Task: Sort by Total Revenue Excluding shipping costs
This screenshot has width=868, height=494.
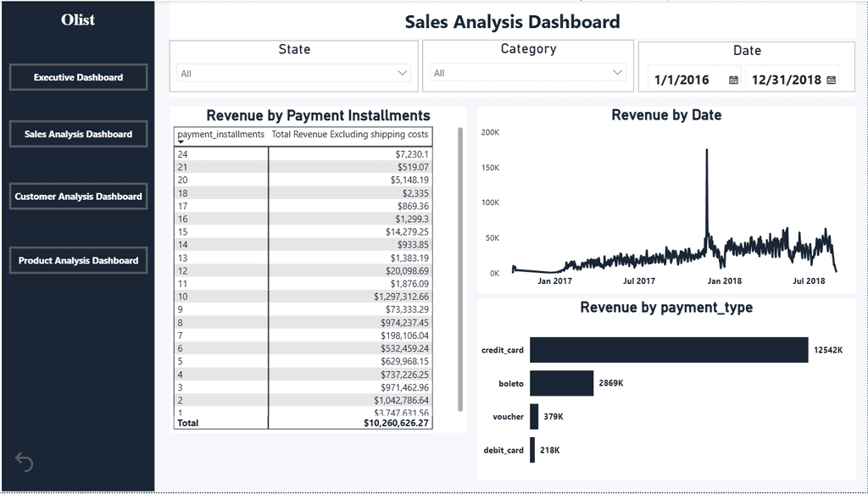Action: tap(350, 135)
